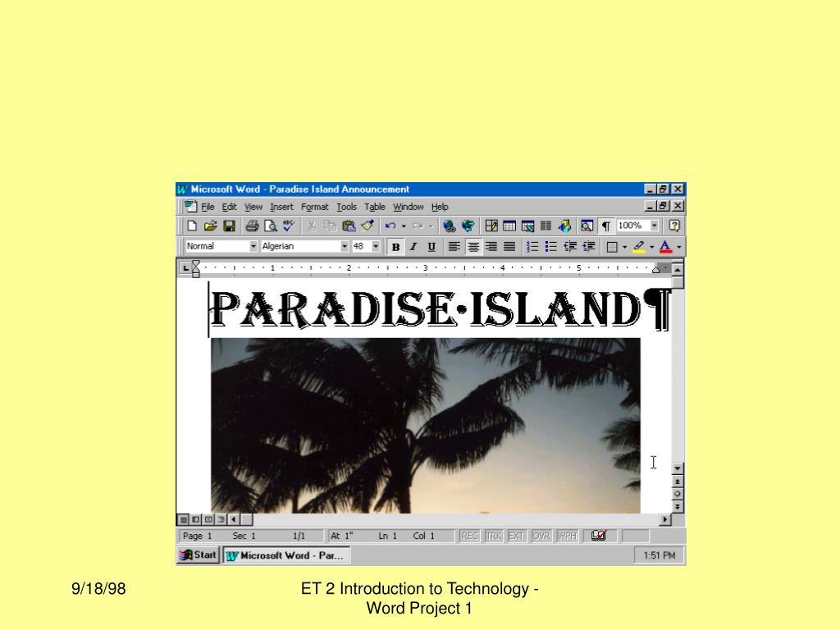Toggle Bold formatting
840x630 pixels.
[395, 246]
